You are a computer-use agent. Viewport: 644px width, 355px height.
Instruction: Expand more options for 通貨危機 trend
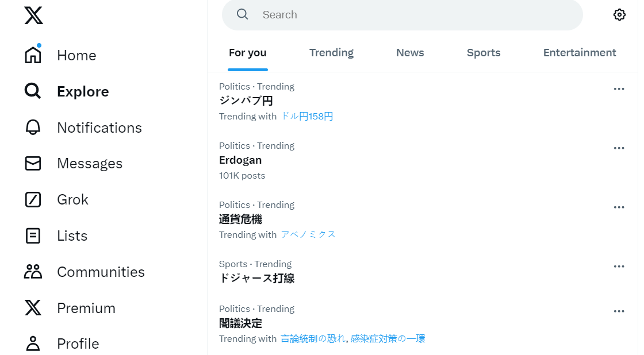[619, 207]
